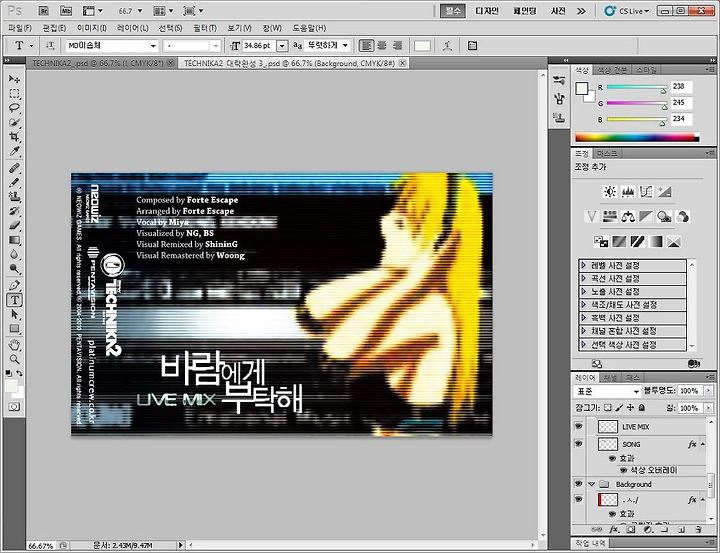The width and height of the screenshot is (720, 553).
Task: Toggle lock all
Action: [x=642, y=407]
